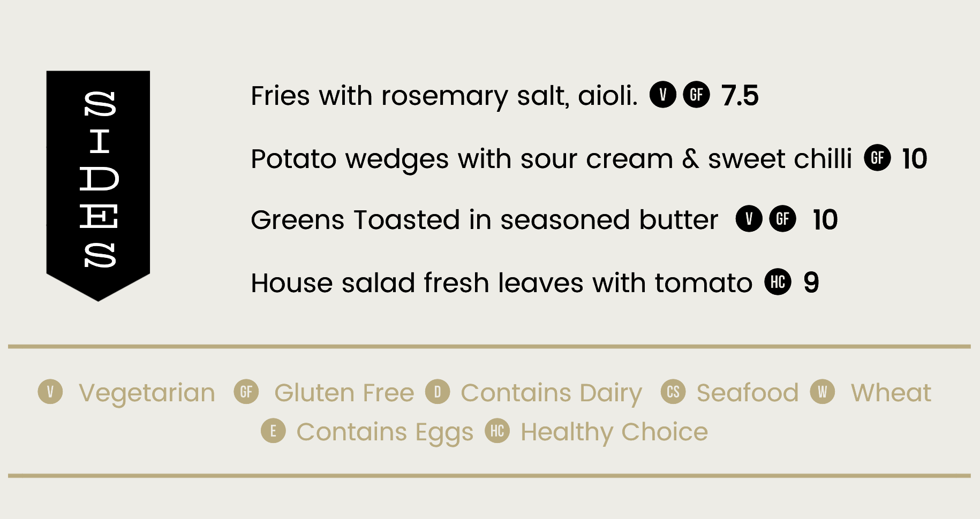
Task: Select the Fries with rosemary salt item
Action: [444, 96]
